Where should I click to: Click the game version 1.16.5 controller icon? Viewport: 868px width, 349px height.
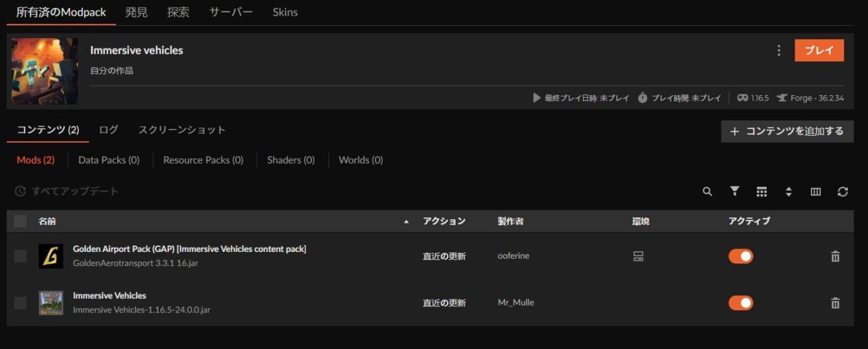coord(743,98)
